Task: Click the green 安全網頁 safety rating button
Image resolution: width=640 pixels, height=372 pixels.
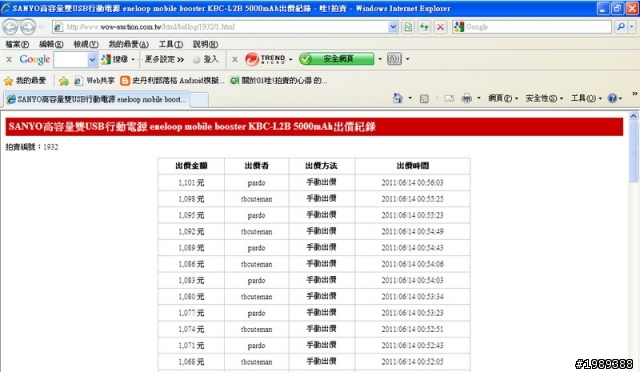Action: 336,59
